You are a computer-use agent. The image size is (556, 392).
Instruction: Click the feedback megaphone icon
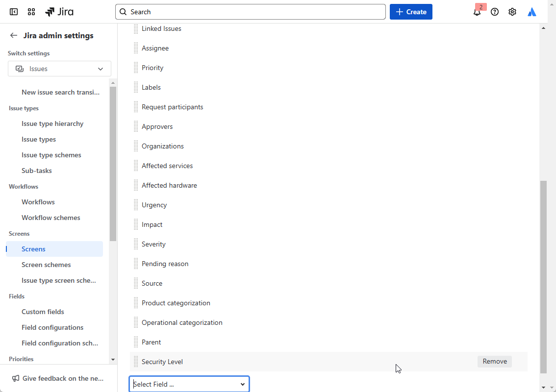15,378
